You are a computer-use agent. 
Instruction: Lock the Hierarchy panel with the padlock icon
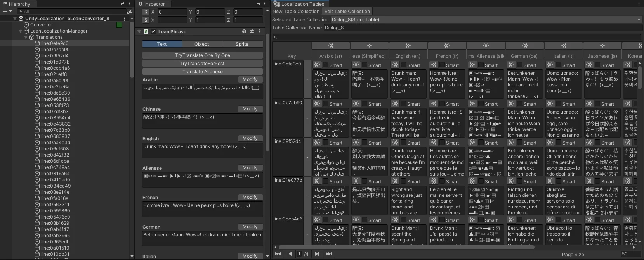(x=123, y=4)
